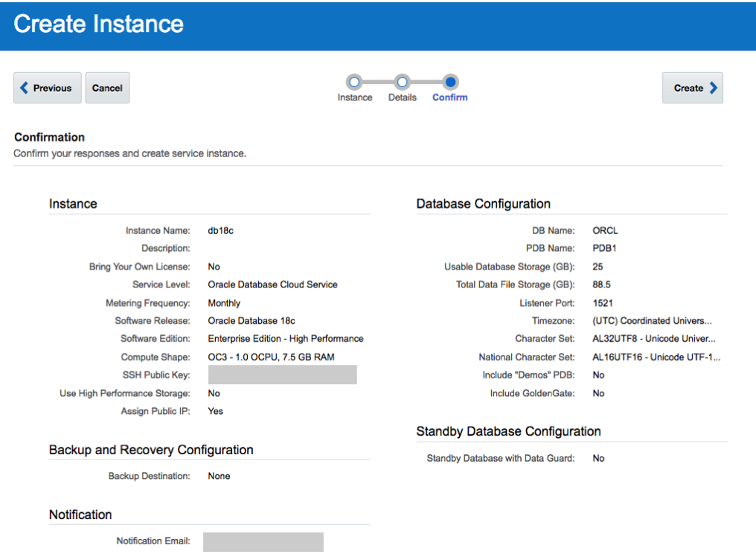Click the 'Oracle Database Cloud Service' value
This screenshot has height=557, width=756.
click(272, 284)
